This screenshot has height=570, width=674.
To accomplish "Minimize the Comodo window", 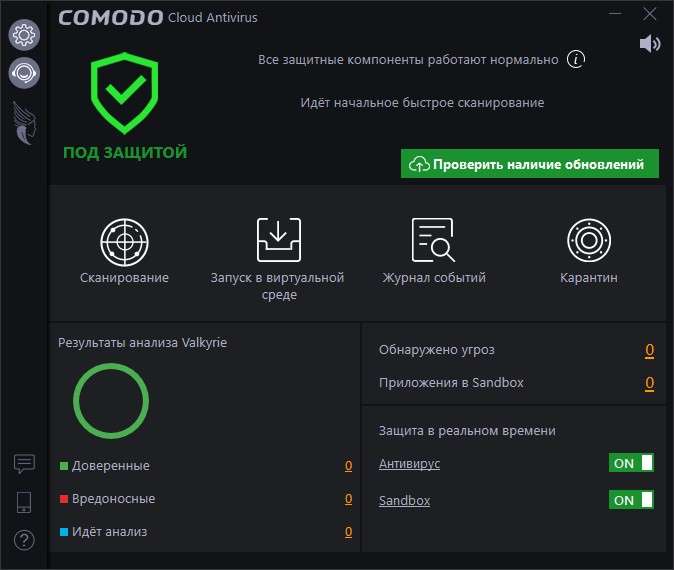I will tap(615, 13).
